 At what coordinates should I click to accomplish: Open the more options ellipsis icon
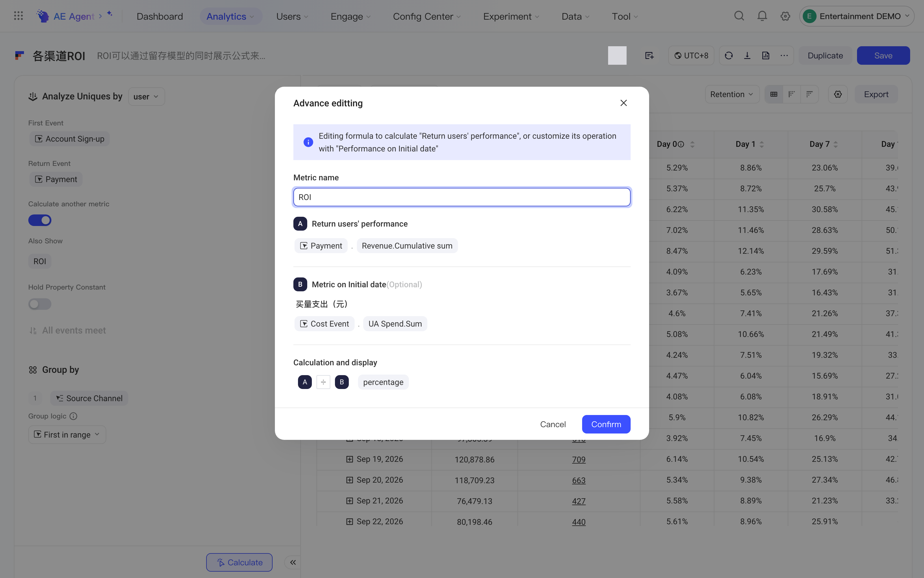784,56
